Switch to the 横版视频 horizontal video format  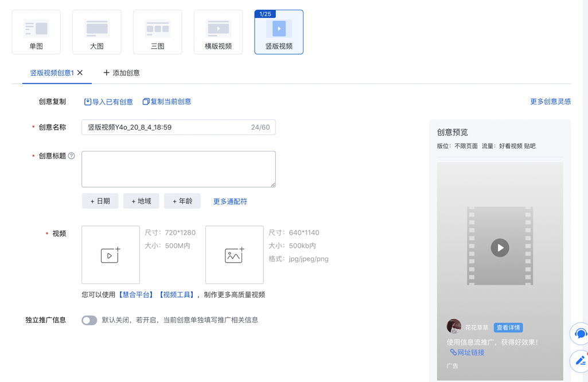pyautogui.click(x=218, y=32)
